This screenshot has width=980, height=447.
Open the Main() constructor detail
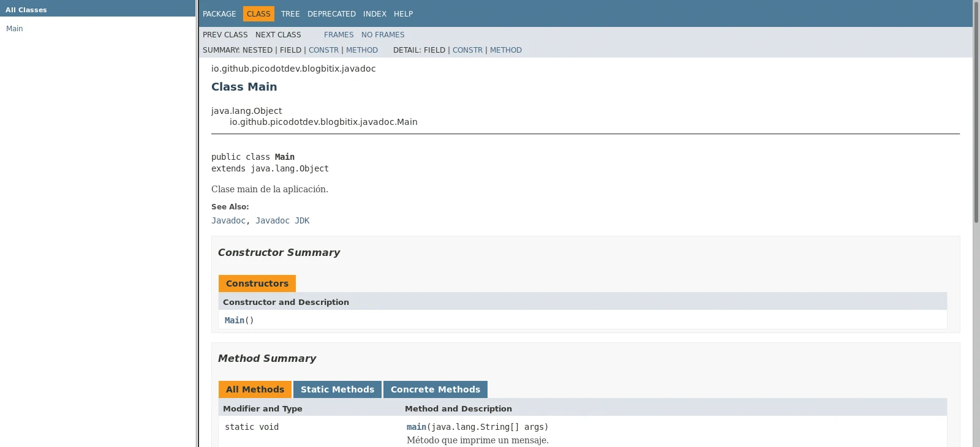(x=235, y=320)
